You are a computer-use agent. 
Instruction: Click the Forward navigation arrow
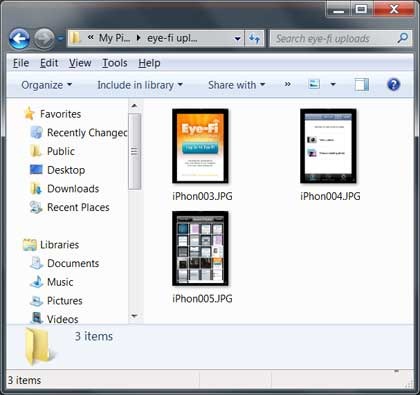pyautogui.click(x=45, y=39)
